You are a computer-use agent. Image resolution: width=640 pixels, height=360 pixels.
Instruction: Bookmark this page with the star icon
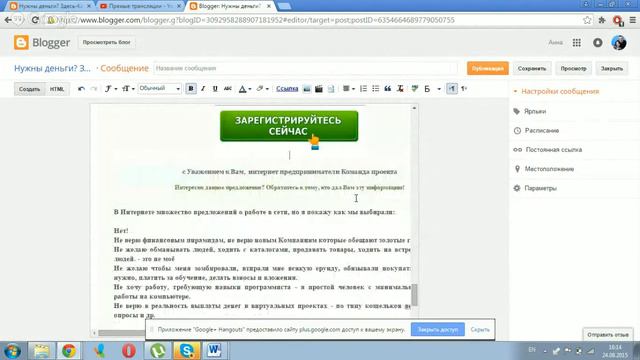pyautogui.click(x=587, y=20)
